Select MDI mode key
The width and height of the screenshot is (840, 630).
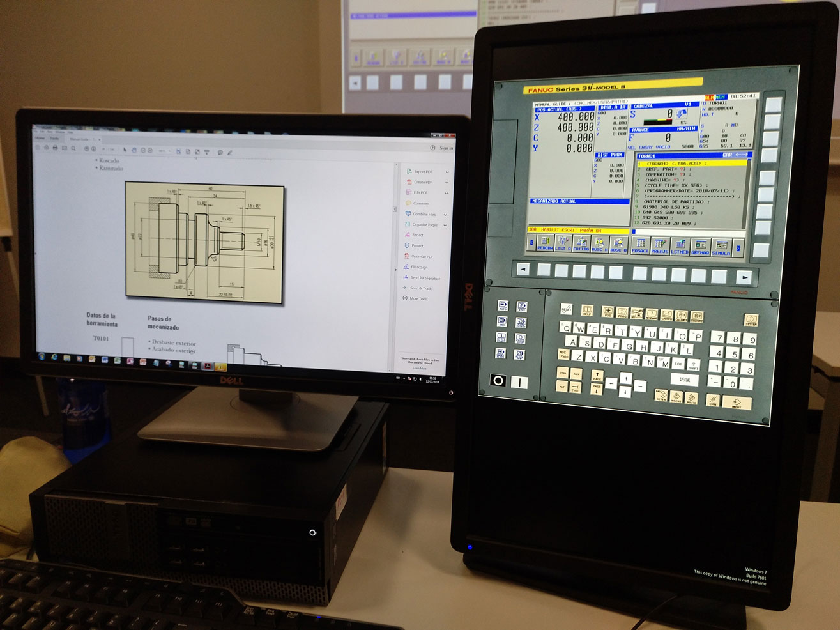502,321
